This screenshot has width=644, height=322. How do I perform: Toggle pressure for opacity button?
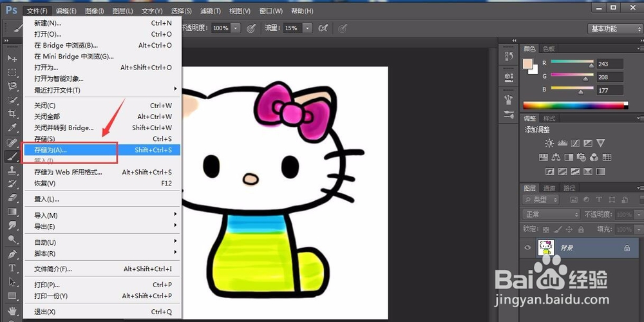251,28
